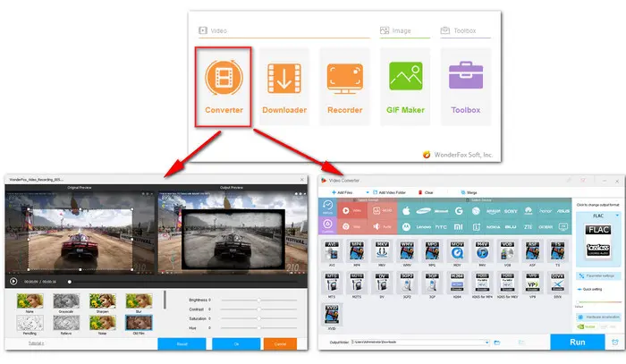Screen dimensions: 626x364
Task: Click the Merge button
Action: pos(469,192)
